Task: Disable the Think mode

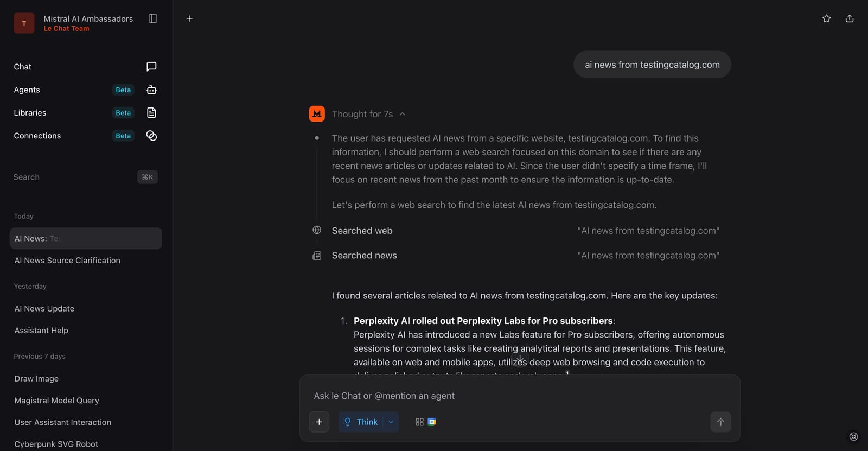Action: click(362, 422)
